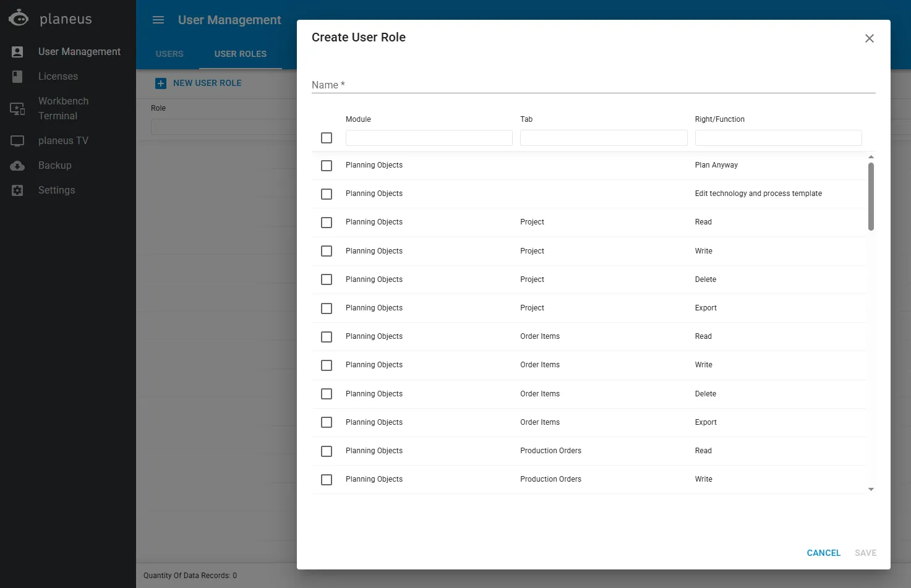The height and width of the screenshot is (588, 911).
Task: Click the scrollbar down arrow
Action: click(871, 490)
